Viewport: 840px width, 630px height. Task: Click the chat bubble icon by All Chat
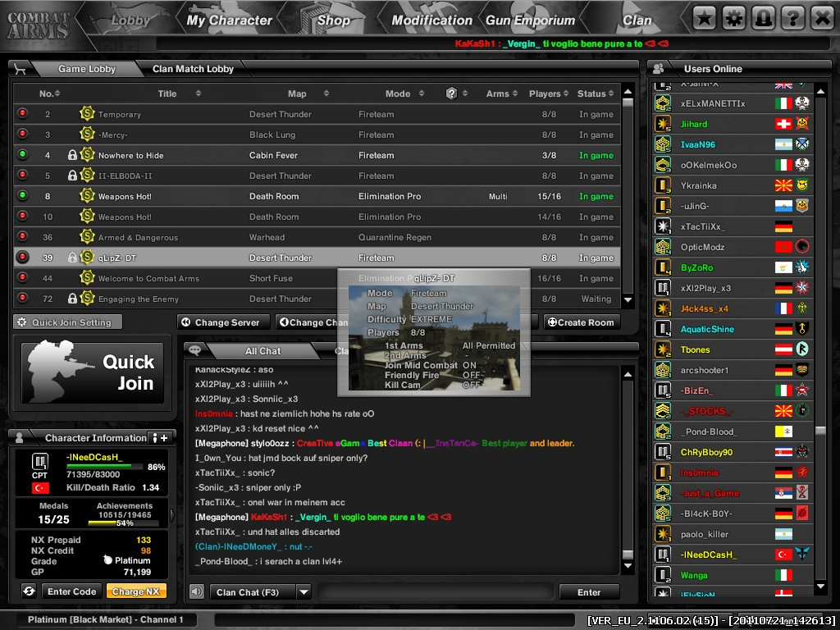coord(195,350)
